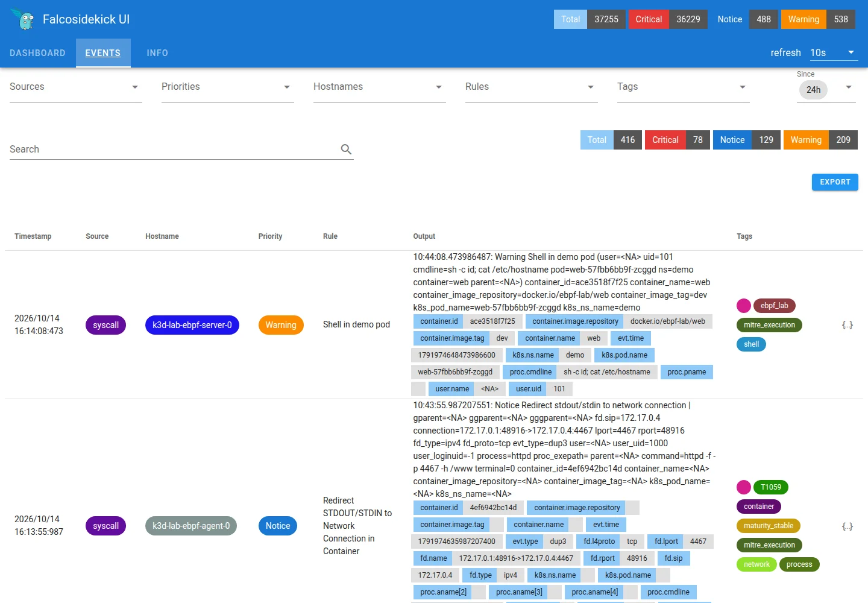Select the T1059 tag
This screenshot has height=603, width=868.
(771, 487)
